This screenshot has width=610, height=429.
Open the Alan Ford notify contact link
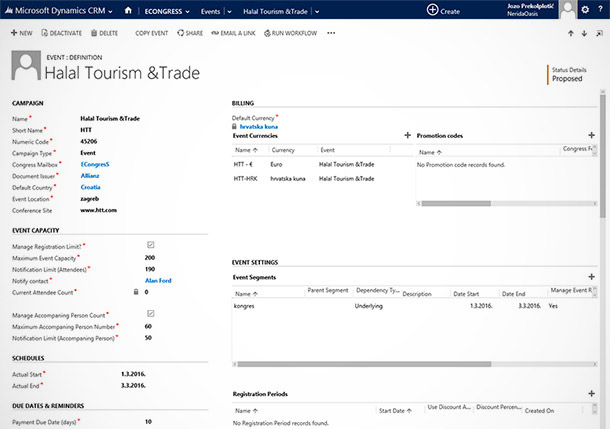tap(158, 280)
